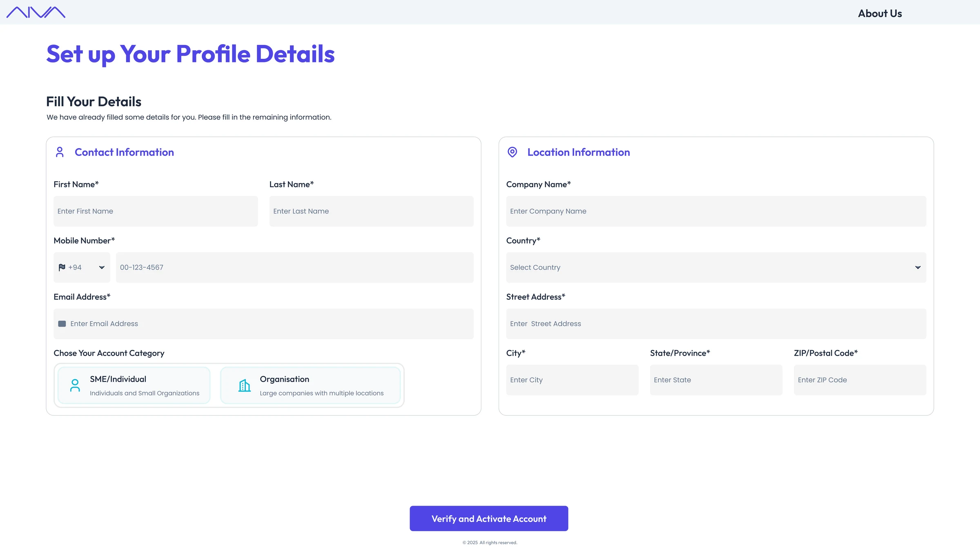Image resolution: width=980 pixels, height=551 pixels.
Task: Focus the Last Name input field
Action: click(371, 211)
